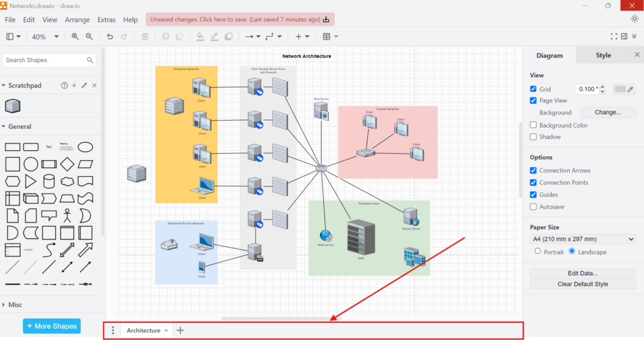Select the Portrait orientation radio button
The width and height of the screenshot is (644, 340).
(x=537, y=251)
